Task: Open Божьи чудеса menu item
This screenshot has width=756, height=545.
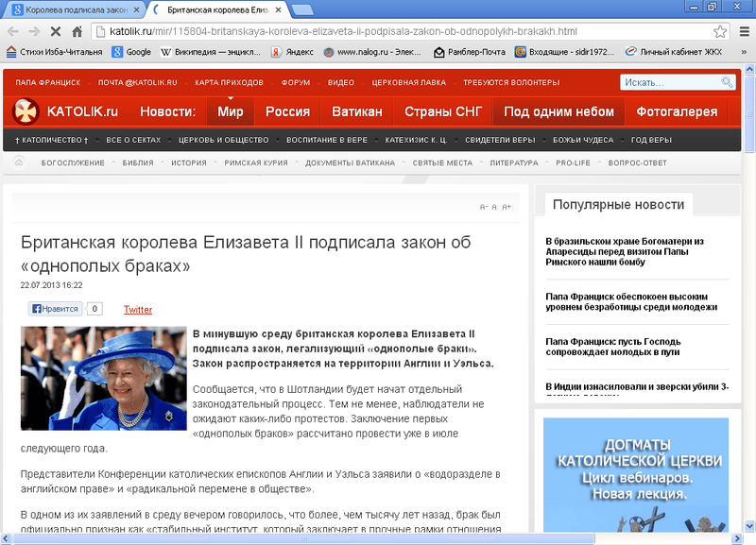Action: 583,140
